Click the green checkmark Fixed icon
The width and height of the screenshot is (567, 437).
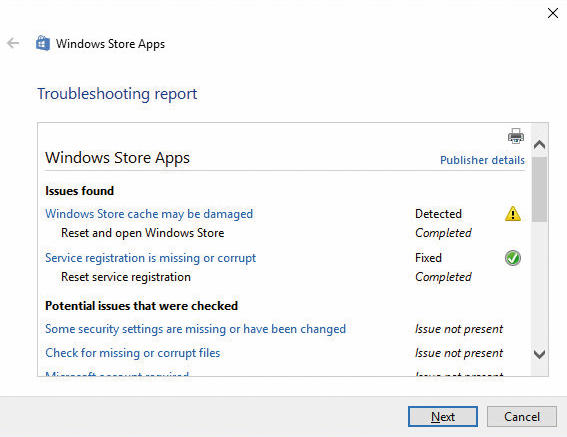(x=512, y=258)
